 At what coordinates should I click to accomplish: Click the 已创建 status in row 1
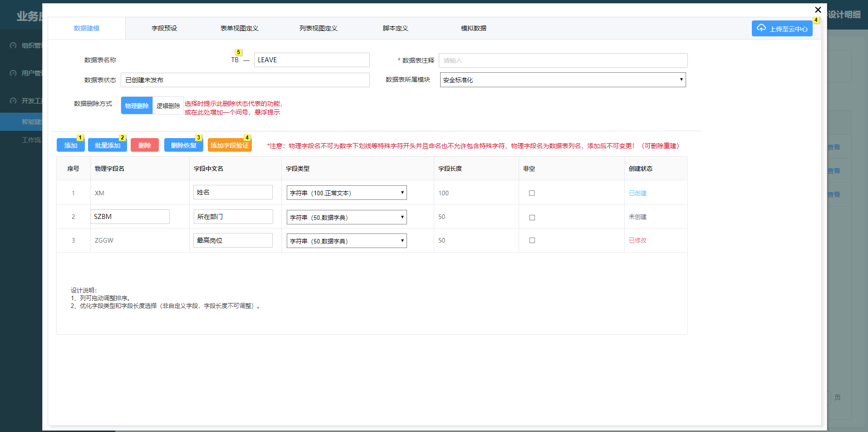click(638, 193)
